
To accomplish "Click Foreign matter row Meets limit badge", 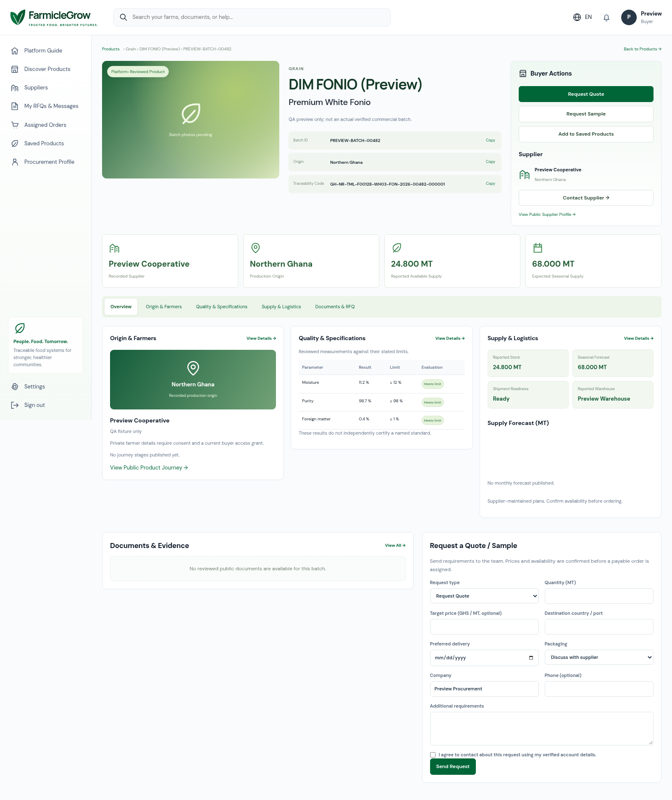I will 433,420.
